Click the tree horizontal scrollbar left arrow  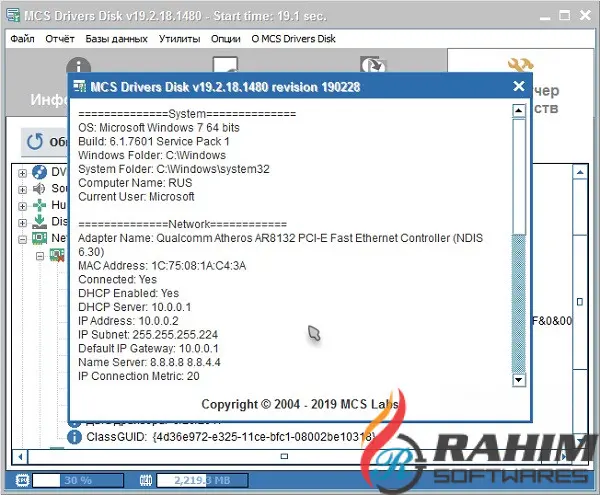[20, 456]
